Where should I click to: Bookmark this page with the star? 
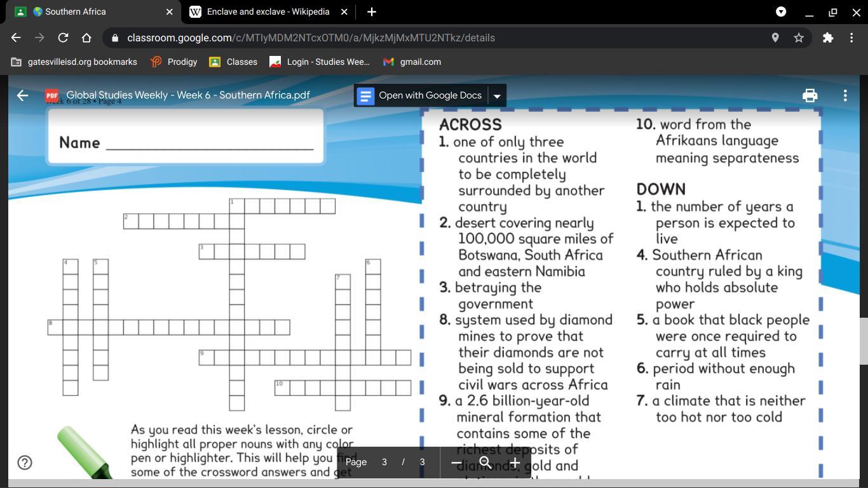pos(799,37)
